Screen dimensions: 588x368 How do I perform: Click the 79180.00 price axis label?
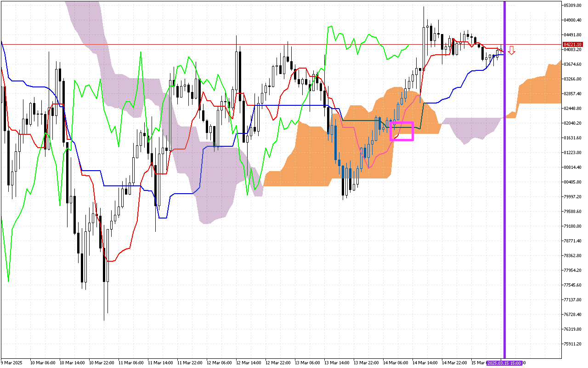click(x=572, y=226)
